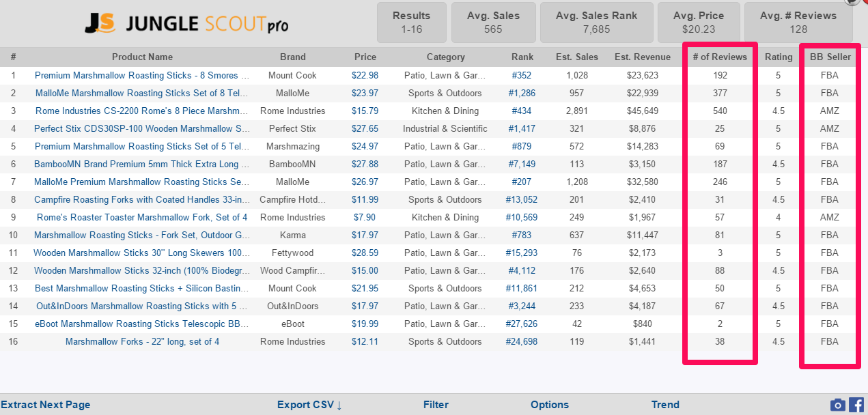The height and width of the screenshot is (415, 868).
Task: Click the Marshmazing brand cell
Action: (x=293, y=146)
